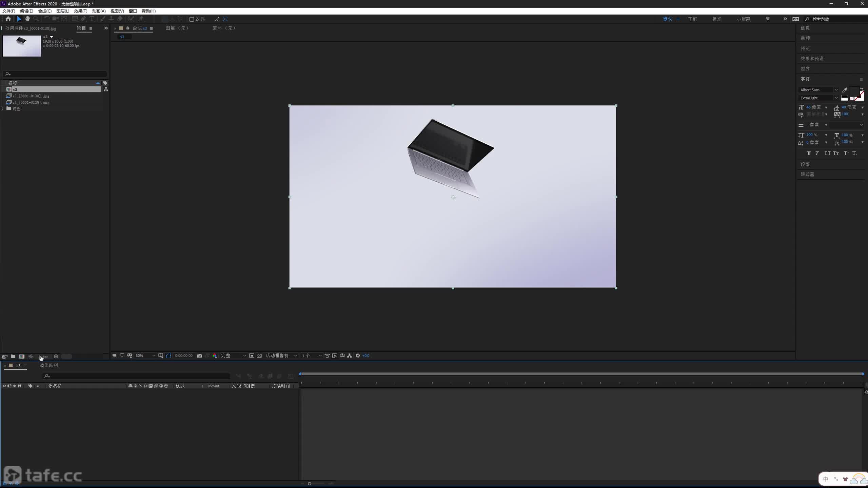Toggle mask and shape path visibility

click(x=169, y=355)
